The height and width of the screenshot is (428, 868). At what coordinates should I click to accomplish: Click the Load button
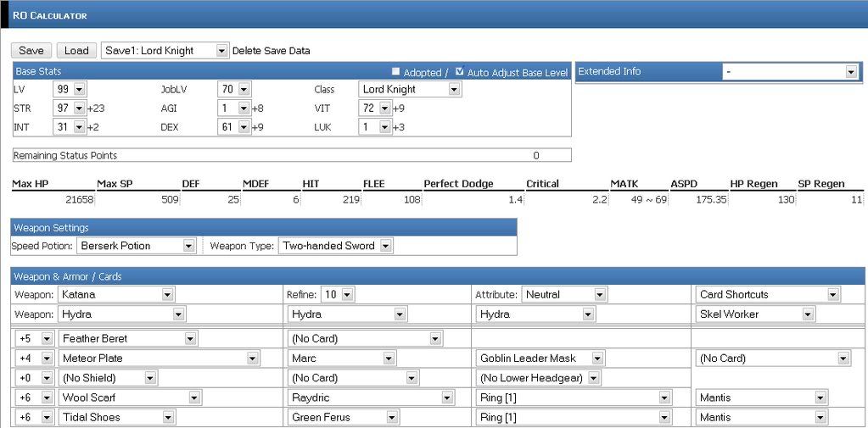(76, 51)
